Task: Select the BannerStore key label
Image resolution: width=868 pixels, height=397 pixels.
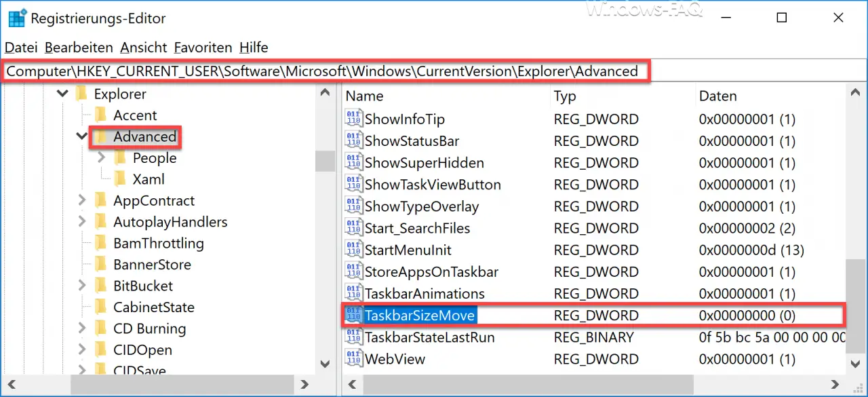Action: (x=152, y=265)
